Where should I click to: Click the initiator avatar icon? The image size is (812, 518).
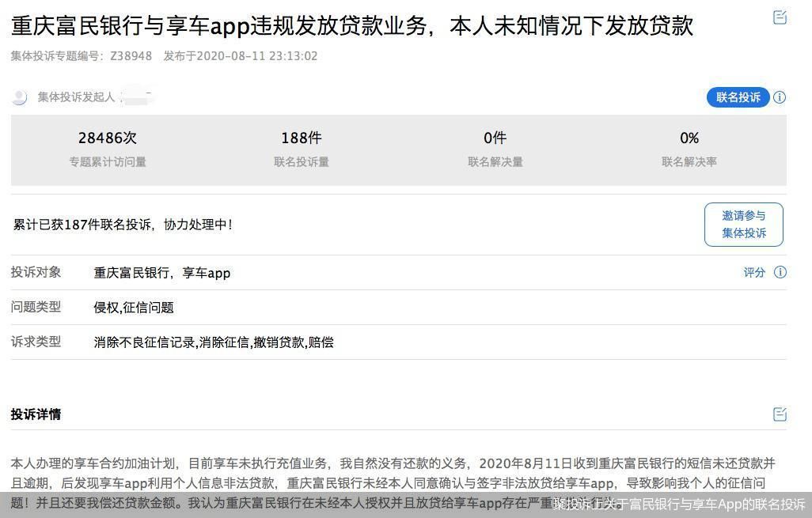click(19, 97)
